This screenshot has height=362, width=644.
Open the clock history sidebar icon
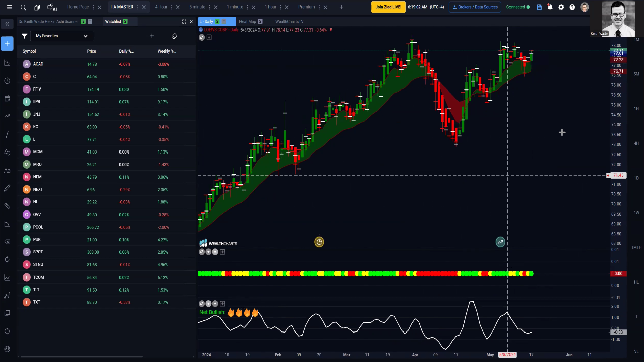[7, 81]
